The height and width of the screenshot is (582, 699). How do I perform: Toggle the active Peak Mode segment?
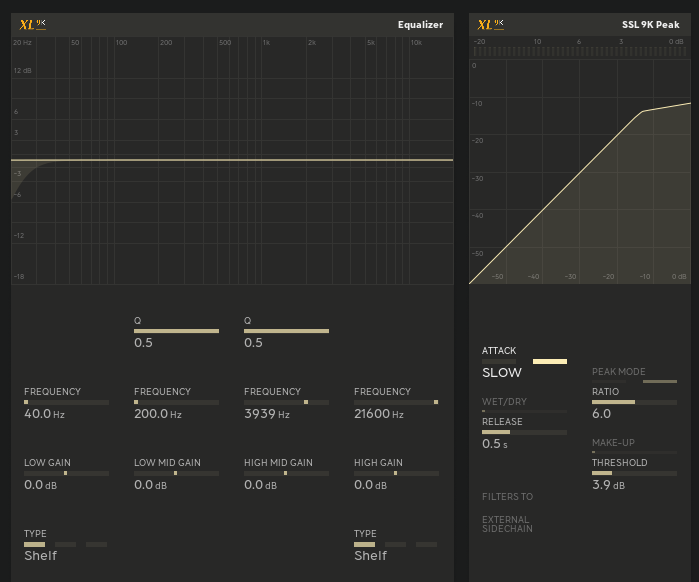pos(660,381)
